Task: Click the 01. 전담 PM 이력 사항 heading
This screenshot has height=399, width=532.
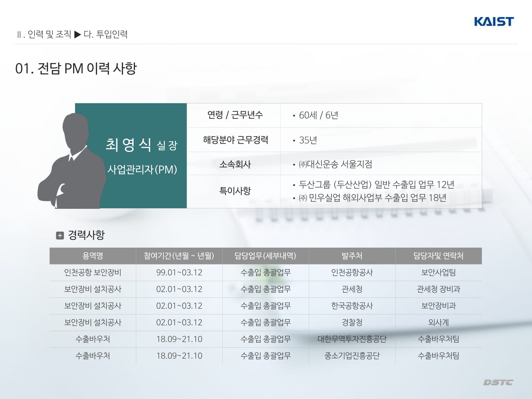Action: tap(76, 69)
